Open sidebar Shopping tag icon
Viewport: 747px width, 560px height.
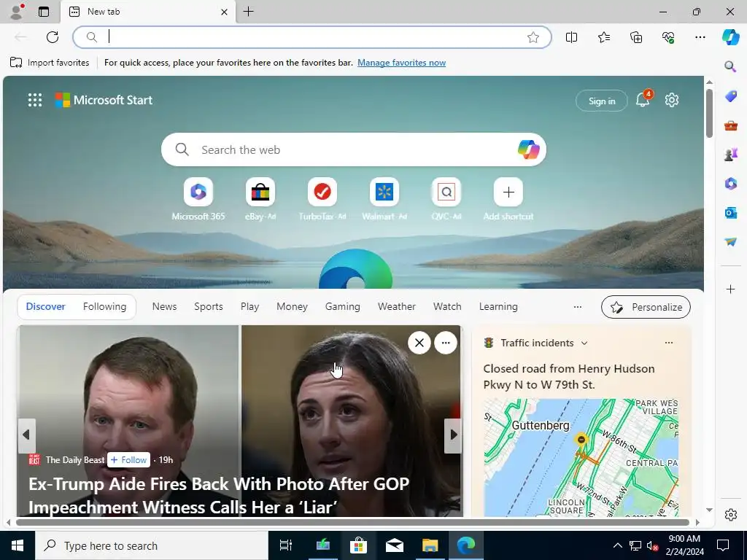tap(730, 96)
